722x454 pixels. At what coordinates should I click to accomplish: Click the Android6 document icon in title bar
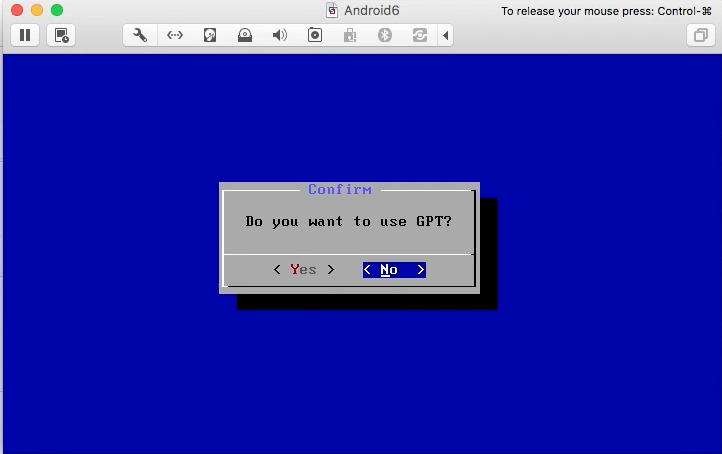(x=333, y=11)
